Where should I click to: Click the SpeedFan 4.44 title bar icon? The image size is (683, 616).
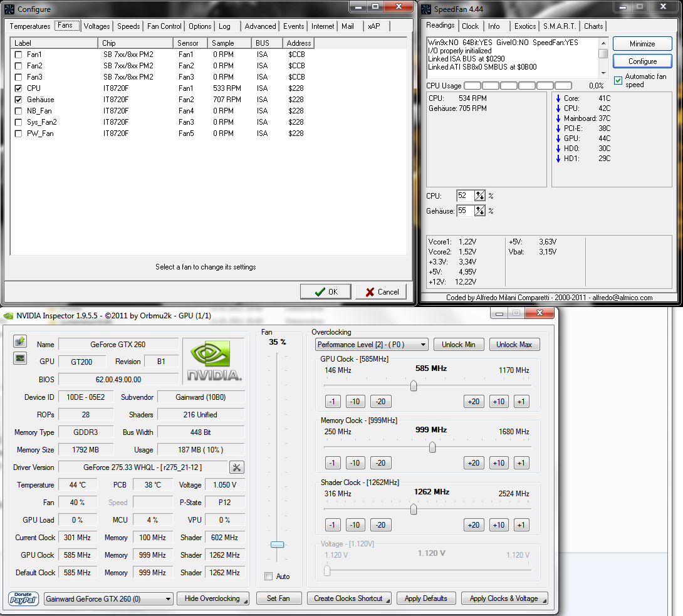[426, 9]
